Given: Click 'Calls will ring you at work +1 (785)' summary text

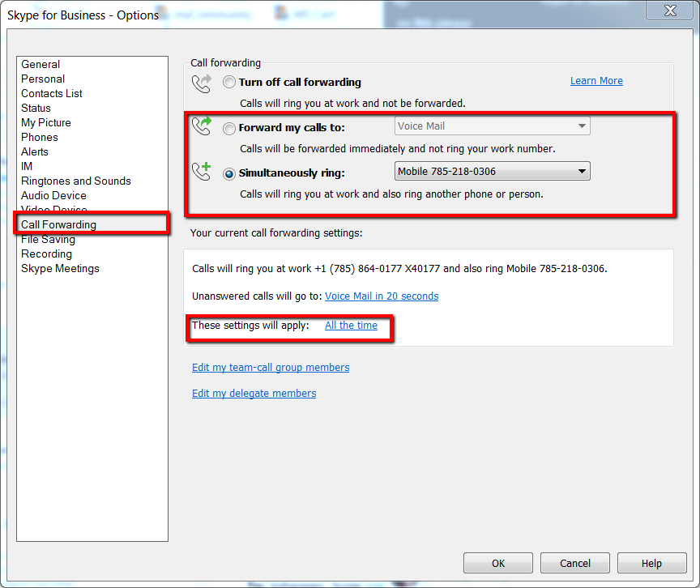Looking at the screenshot, I should pyautogui.click(x=399, y=269).
